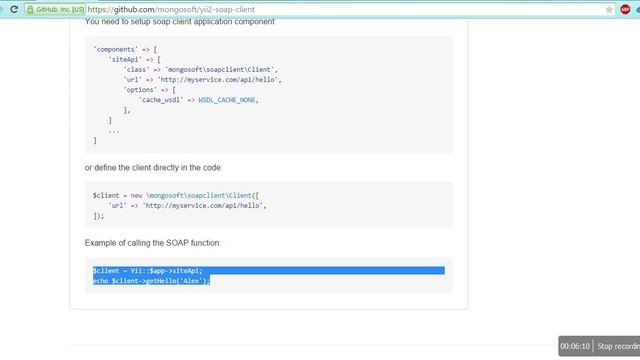Viewport: 640px width, 360px height.
Task: Click highlighted line '$client = Yii::$app->siteApi;'
Action: 147,271
